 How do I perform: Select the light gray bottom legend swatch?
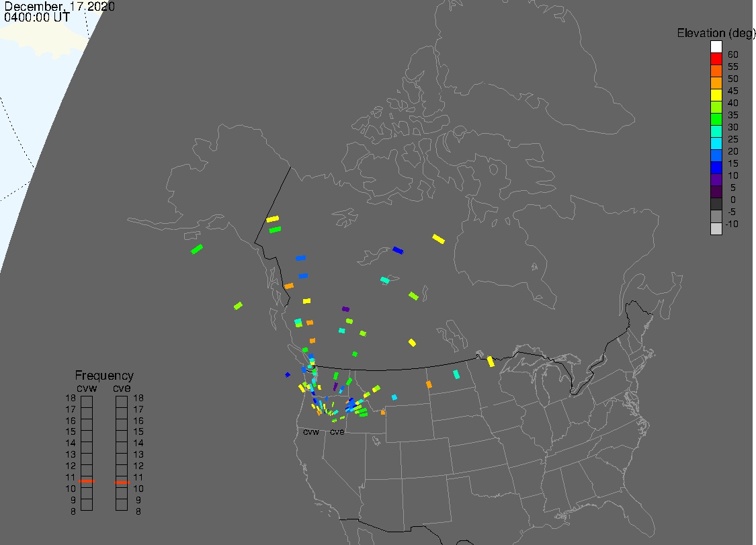click(x=716, y=228)
